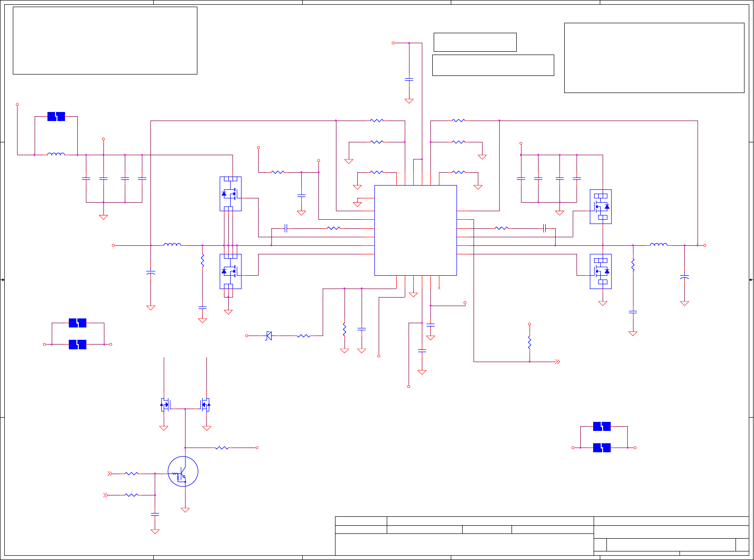Click the diode symbol below the controller IC
754x560 pixels.
[x=269, y=336]
